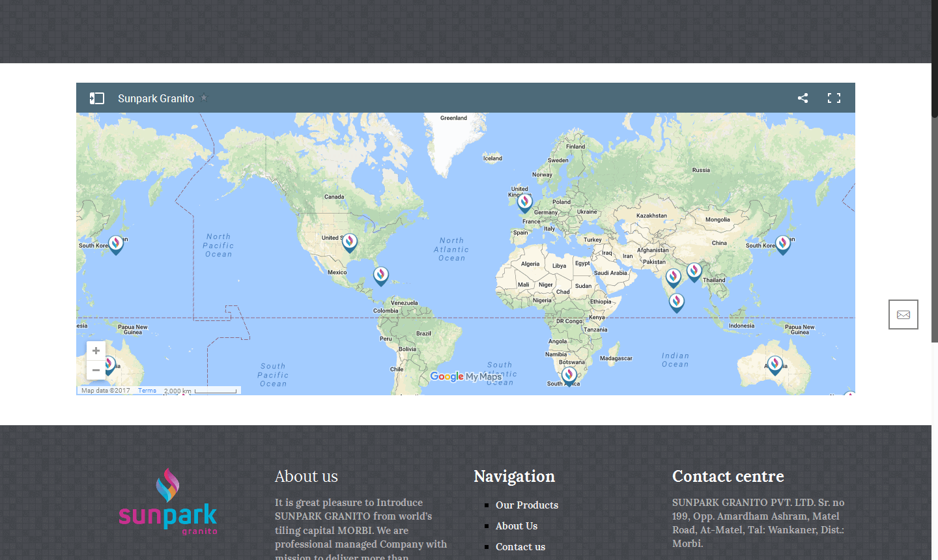This screenshot has width=938, height=560.
Task: Click the Brazil label on map
Action: pos(423,333)
